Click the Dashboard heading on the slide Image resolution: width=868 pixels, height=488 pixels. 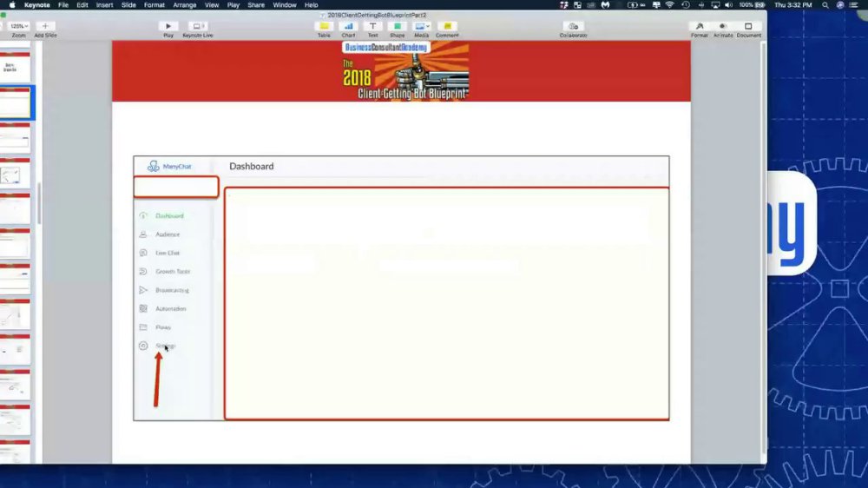[x=252, y=166]
